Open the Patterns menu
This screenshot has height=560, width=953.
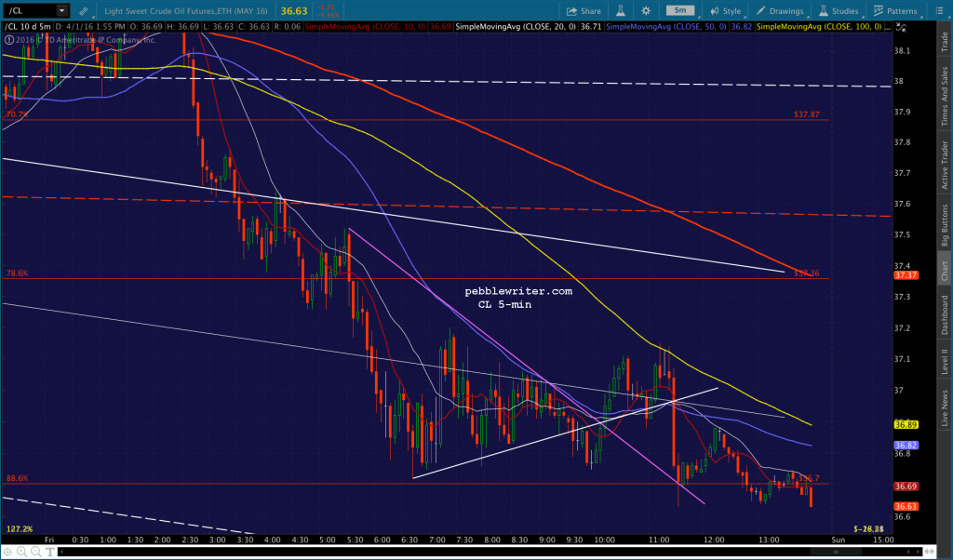pos(895,11)
